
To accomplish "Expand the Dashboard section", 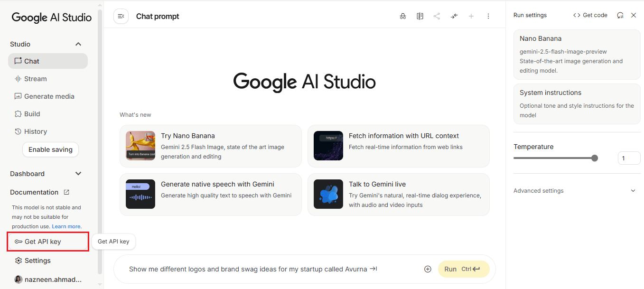I will pyautogui.click(x=78, y=174).
